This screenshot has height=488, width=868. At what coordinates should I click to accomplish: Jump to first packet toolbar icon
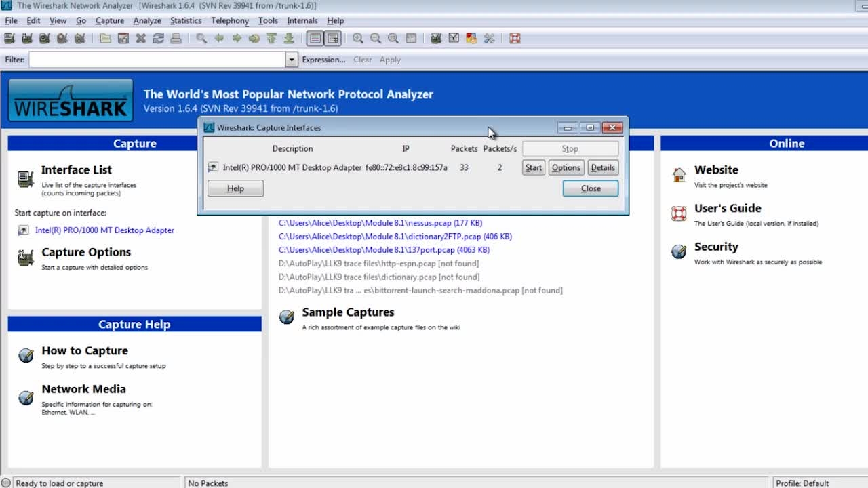coord(272,39)
